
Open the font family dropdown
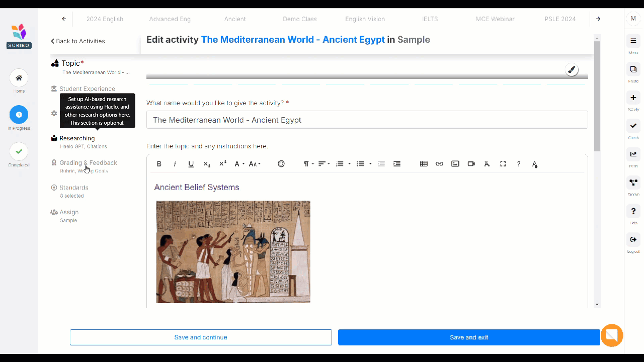tap(239, 164)
